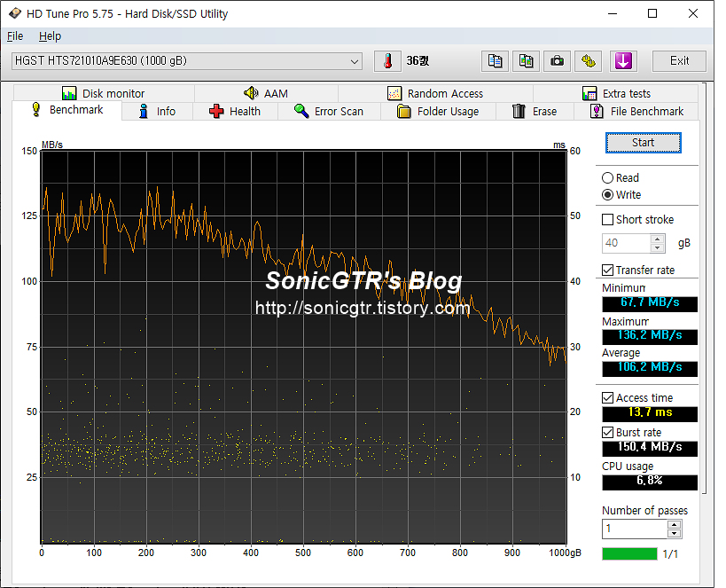Click the Minimum 67.7 MB/s value
The width and height of the screenshot is (726, 588).
tap(650, 303)
